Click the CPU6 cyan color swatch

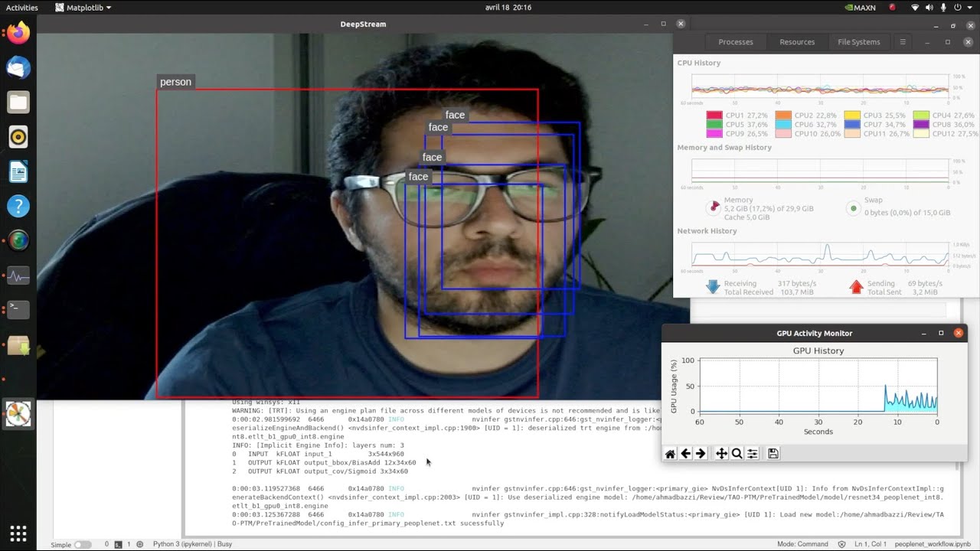pyautogui.click(x=783, y=125)
